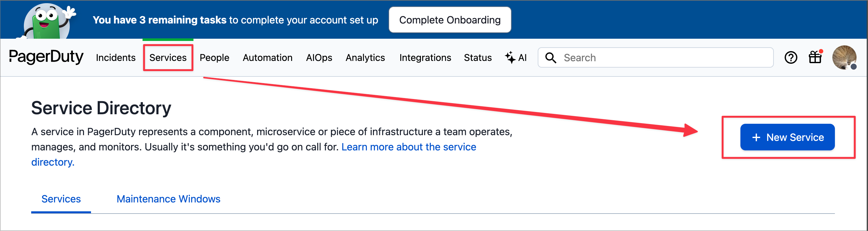868x231 pixels.
Task: Expand the Analytics navigation menu
Action: [365, 57]
